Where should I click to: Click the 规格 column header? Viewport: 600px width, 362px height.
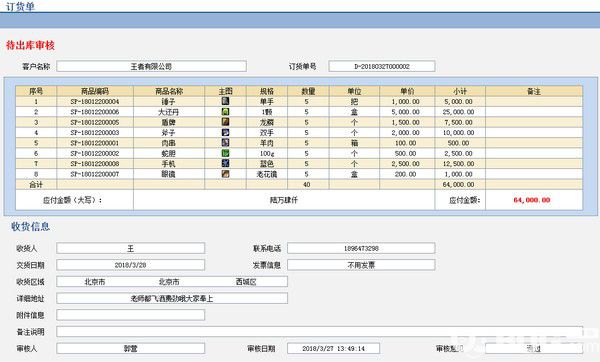(x=267, y=91)
